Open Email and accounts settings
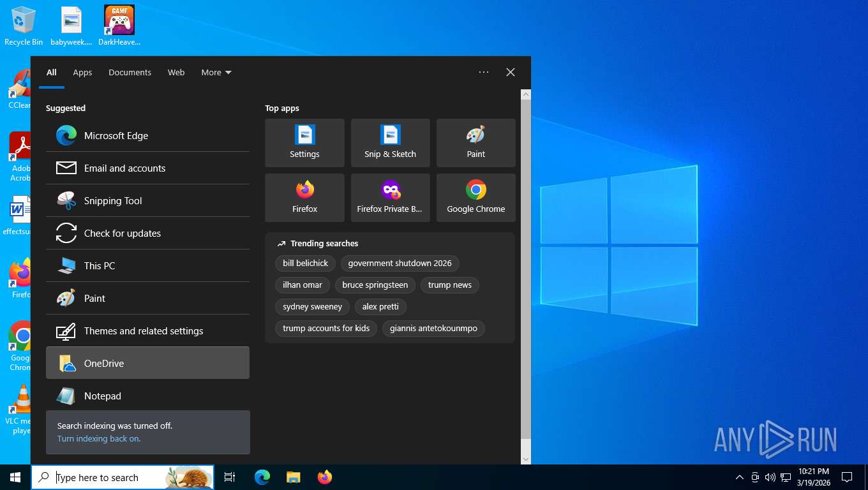Viewport: 868px width, 490px height. click(147, 168)
